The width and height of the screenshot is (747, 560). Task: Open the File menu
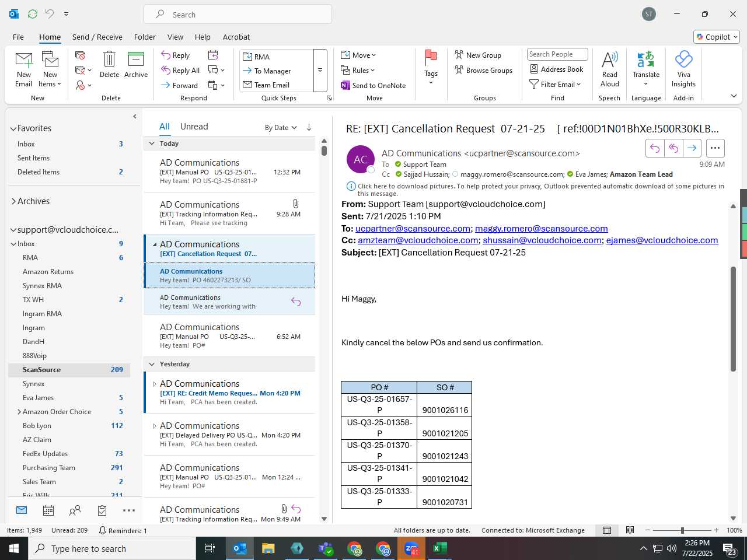pos(18,37)
